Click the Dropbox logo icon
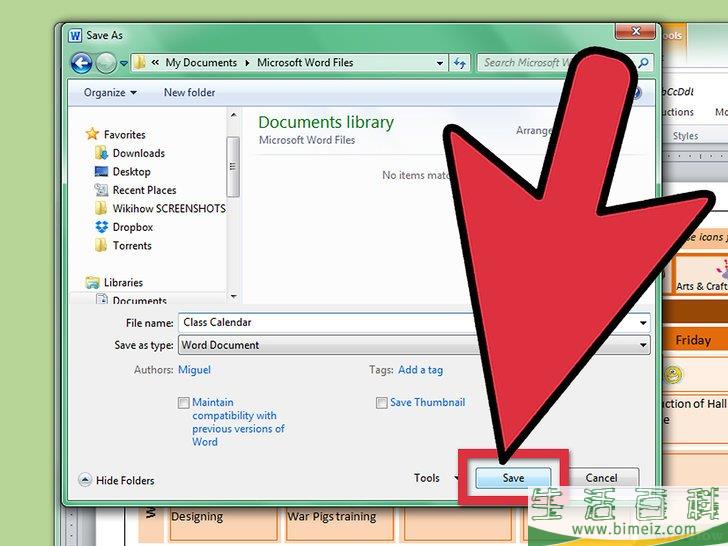The width and height of the screenshot is (728, 546). point(101,227)
